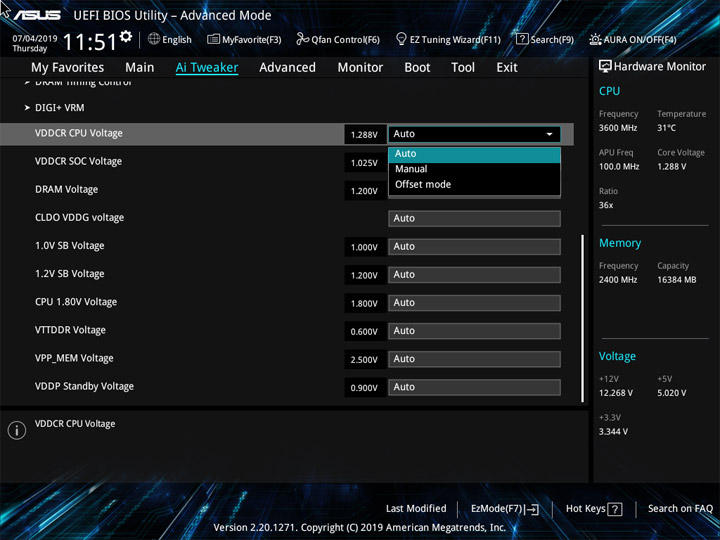Launch EZ Tuning Wizard(F11) label
720x540 pixels.
tap(455, 39)
